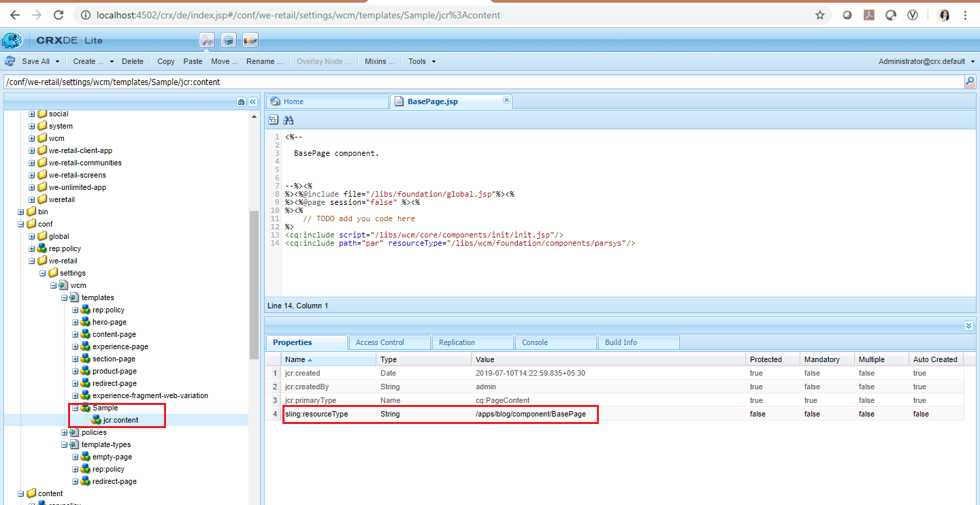Sort properties by Name column header
This screenshot has height=505, width=980.
(329, 359)
